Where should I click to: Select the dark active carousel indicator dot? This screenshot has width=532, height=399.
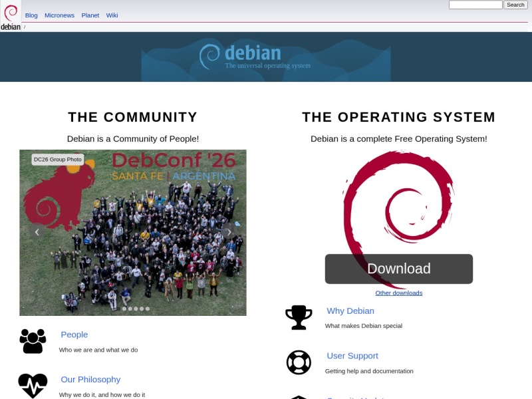click(118, 309)
